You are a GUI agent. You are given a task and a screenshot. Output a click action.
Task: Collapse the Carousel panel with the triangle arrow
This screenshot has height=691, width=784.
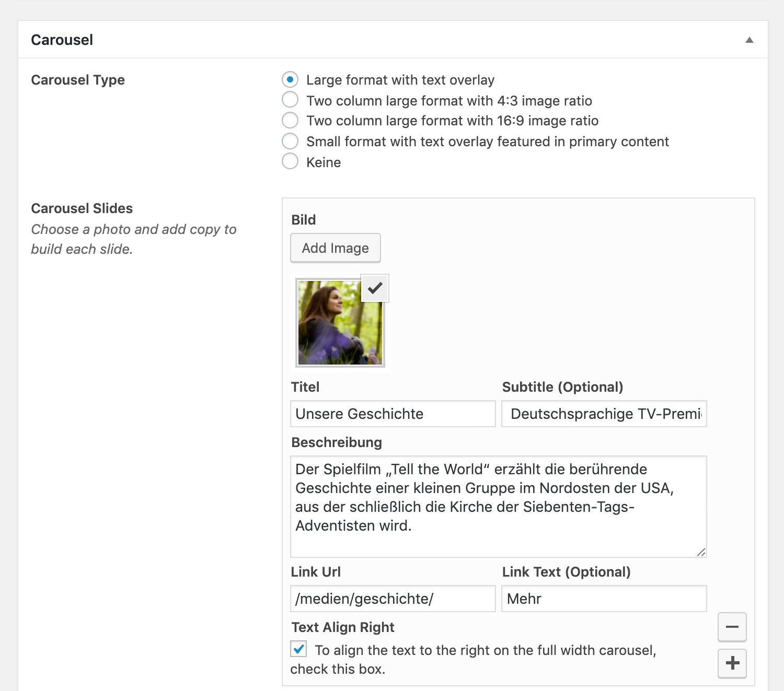pyautogui.click(x=749, y=40)
